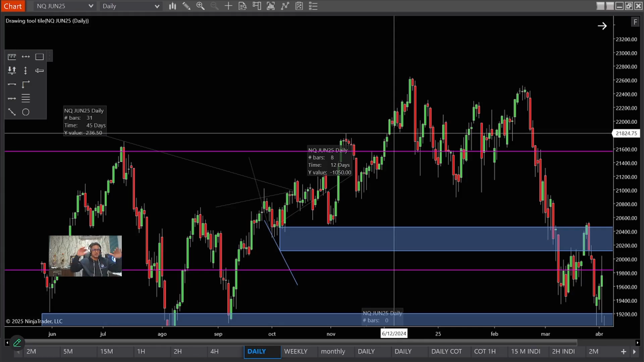Click the F button on price axis

[x=635, y=22]
